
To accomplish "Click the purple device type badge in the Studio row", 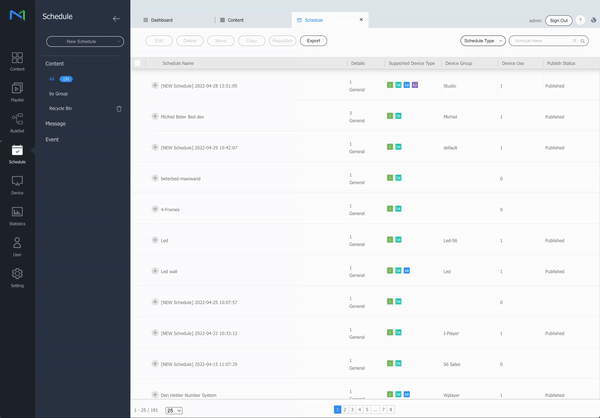I will coord(415,85).
